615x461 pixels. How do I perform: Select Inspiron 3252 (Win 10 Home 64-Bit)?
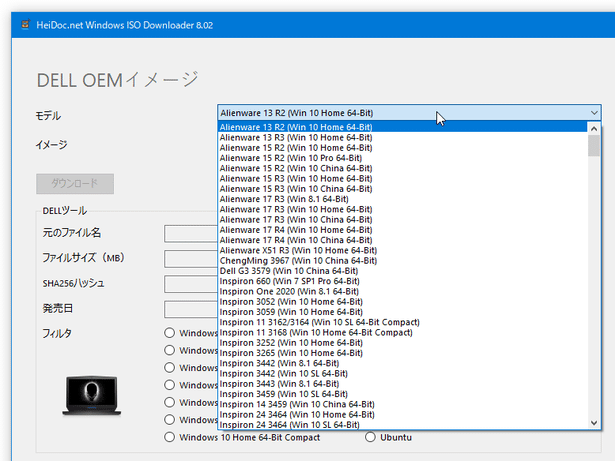click(x=402, y=343)
